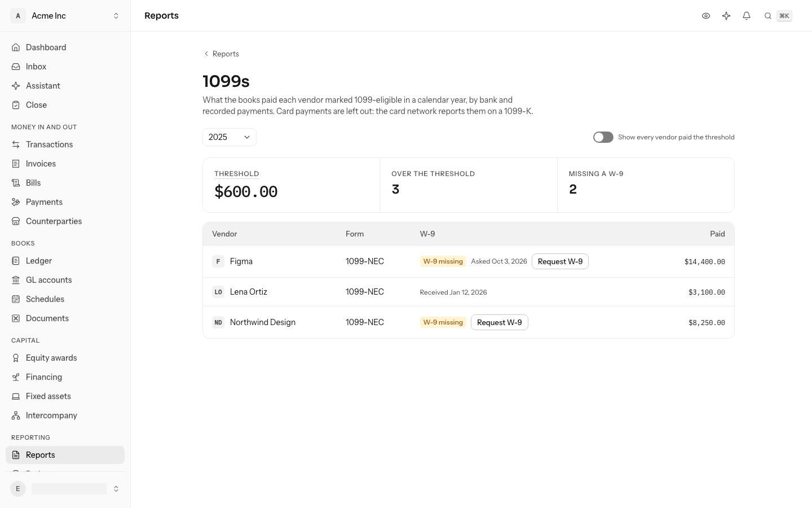Click the $14,400.00 paid amount
This screenshot has width=812, height=508.
(x=705, y=262)
